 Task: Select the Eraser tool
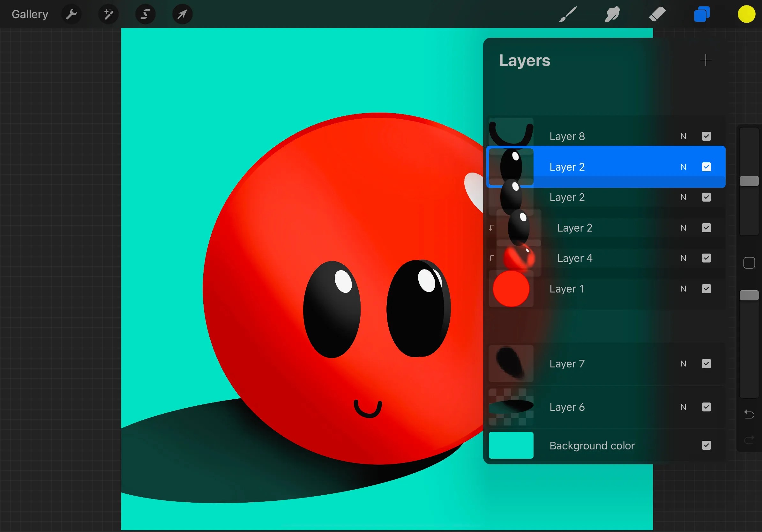(656, 14)
